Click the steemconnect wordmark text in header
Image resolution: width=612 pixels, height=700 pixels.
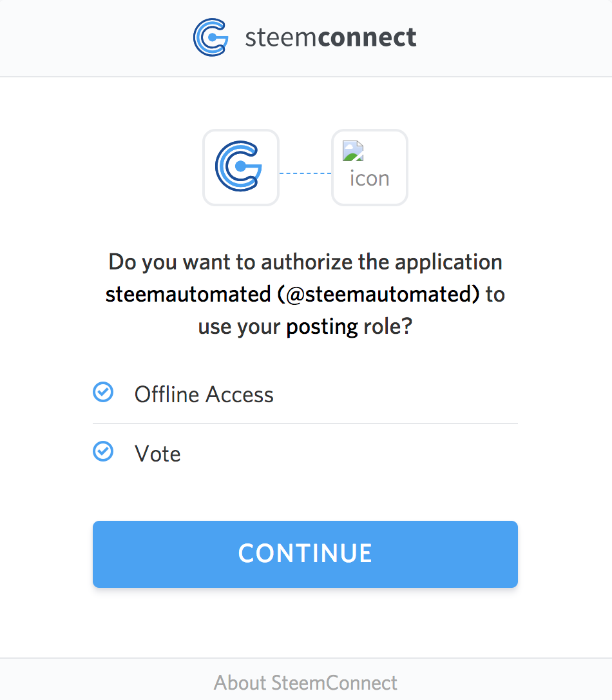tap(330, 37)
